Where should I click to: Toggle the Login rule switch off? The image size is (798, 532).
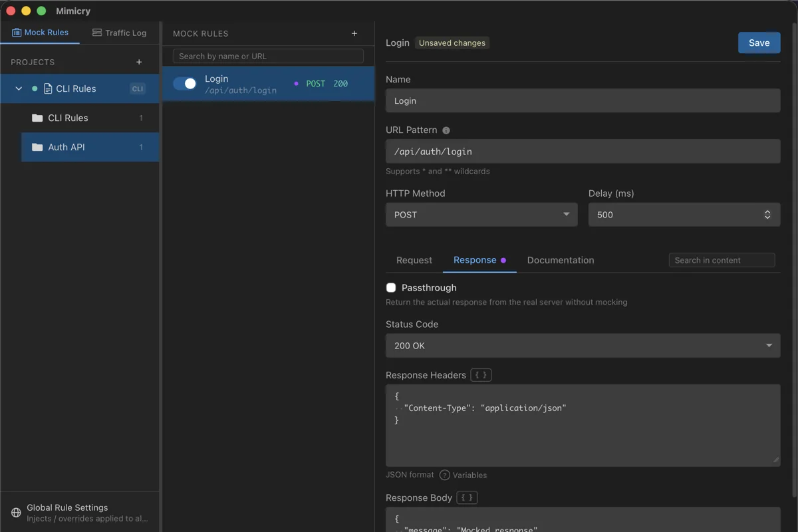tap(185, 83)
